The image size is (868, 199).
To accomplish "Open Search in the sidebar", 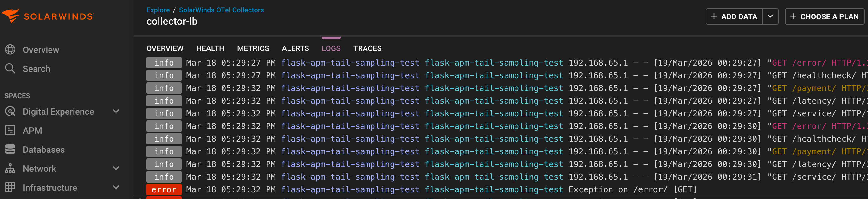I will [36, 69].
